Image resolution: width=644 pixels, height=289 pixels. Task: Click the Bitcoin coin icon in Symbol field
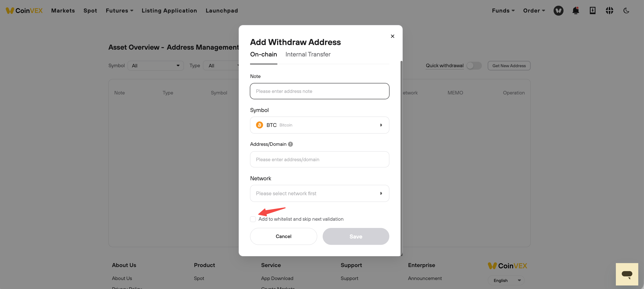point(260,125)
